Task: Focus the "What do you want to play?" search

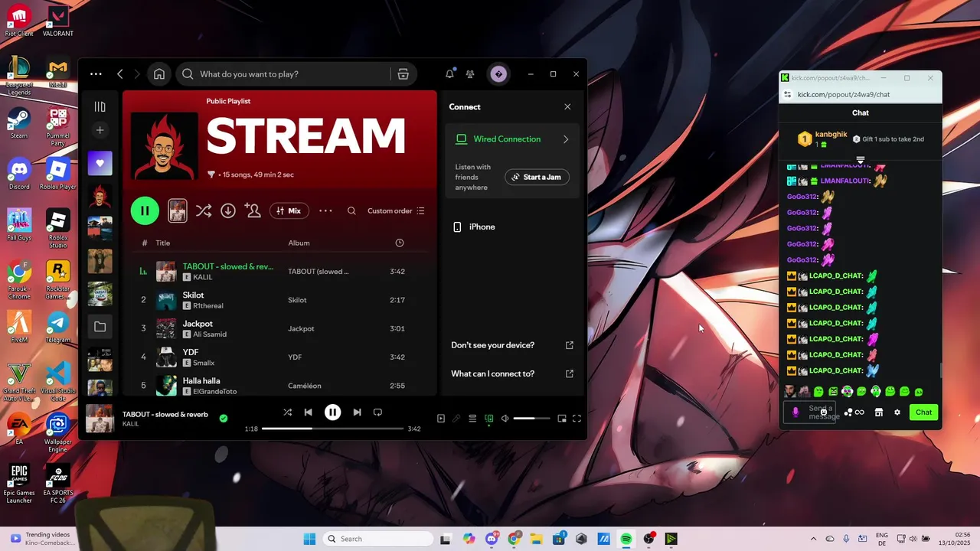Action: coord(295,74)
